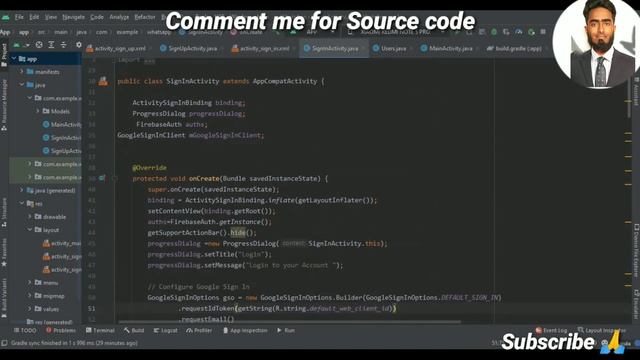Select SignInActivity in project tree

point(62,138)
